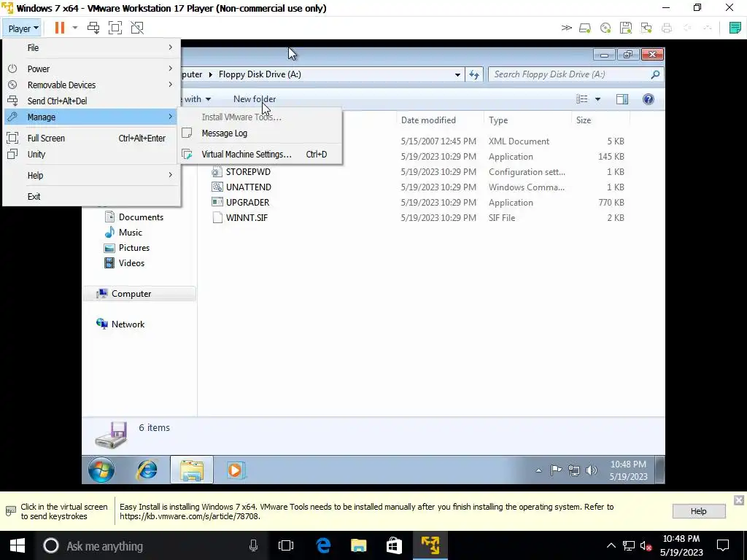
Task: Click the Help button in the info bar
Action: click(x=699, y=511)
